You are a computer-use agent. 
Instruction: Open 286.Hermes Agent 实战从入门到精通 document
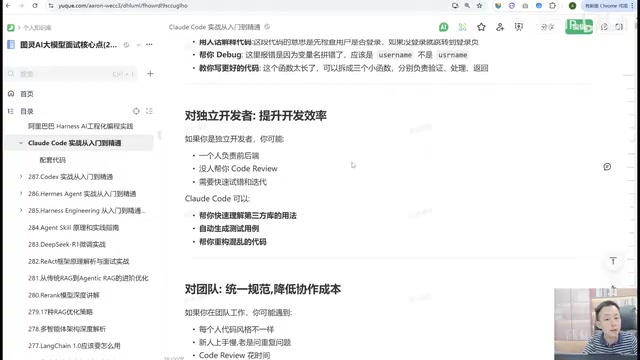[x=82, y=194]
